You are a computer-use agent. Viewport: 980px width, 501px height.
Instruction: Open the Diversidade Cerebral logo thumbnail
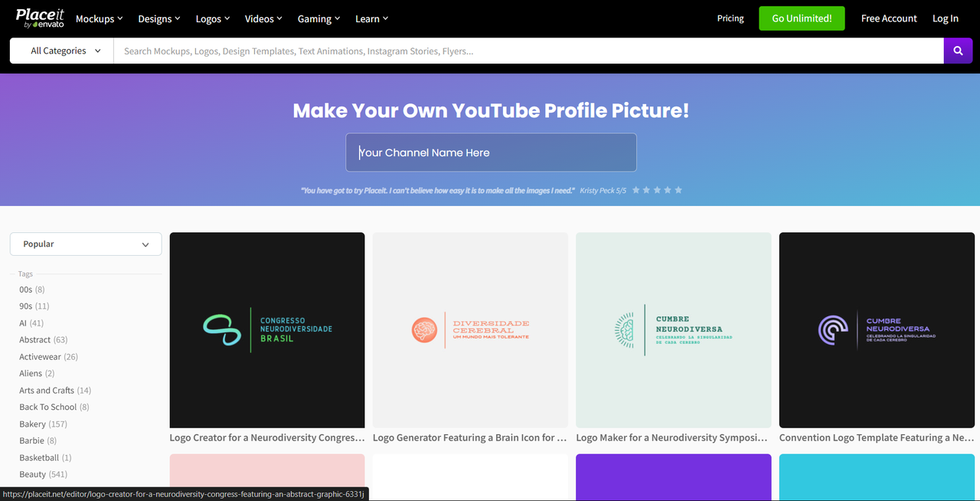click(x=470, y=330)
